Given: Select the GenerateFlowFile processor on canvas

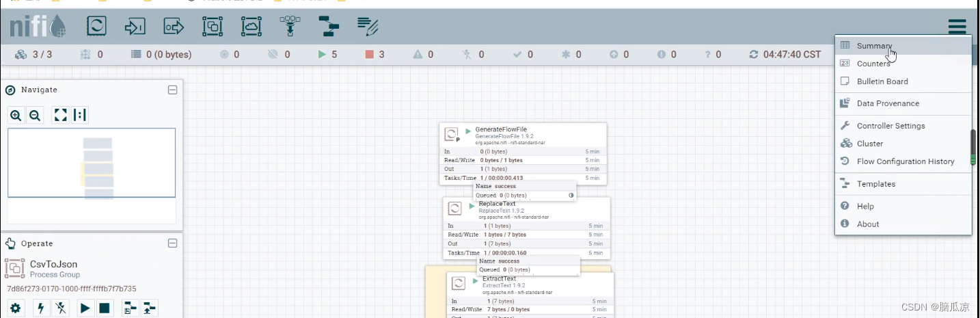Looking at the screenshot, I should [523, 153].
